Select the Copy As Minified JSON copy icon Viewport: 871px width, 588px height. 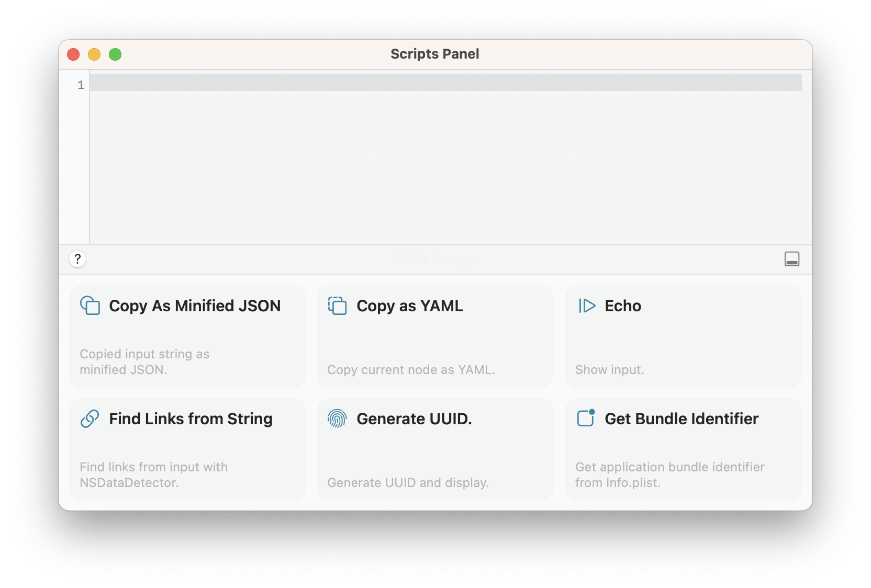click(90, 306)
